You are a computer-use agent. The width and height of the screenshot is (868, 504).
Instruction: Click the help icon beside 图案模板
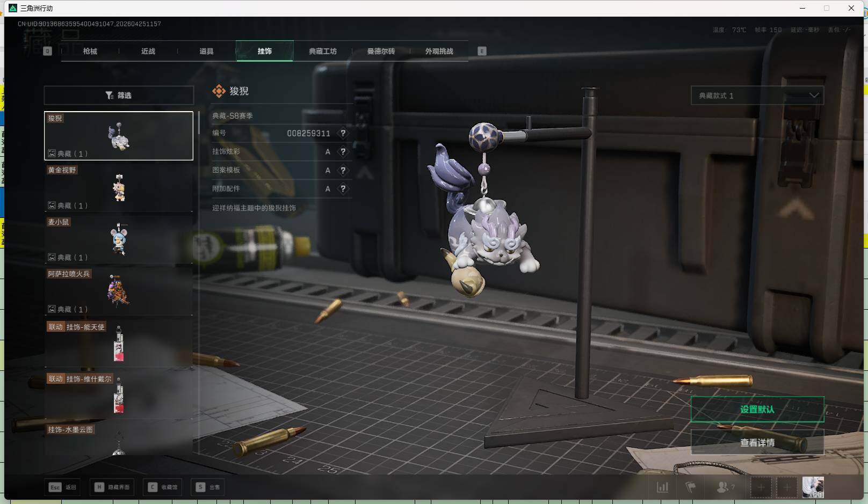(343, 170)
